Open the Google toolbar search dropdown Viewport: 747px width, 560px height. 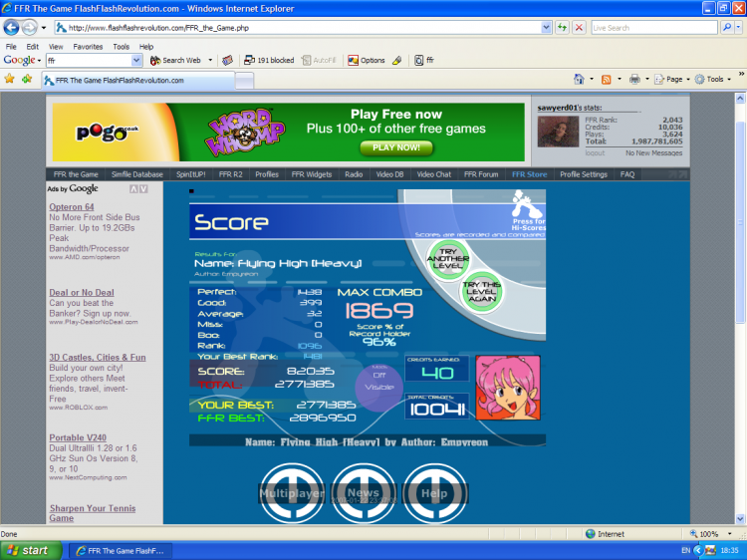click(x=136, y=60)
